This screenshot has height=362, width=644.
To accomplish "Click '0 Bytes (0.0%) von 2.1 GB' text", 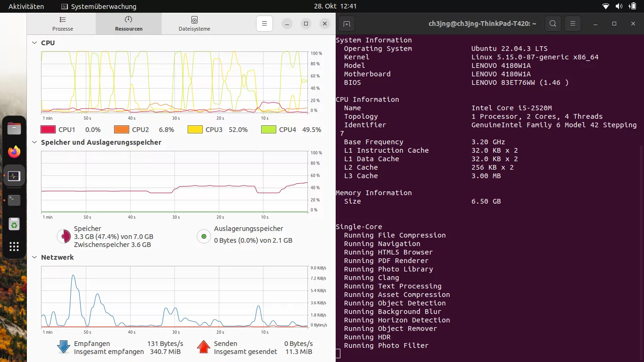I will coord(253,240).
